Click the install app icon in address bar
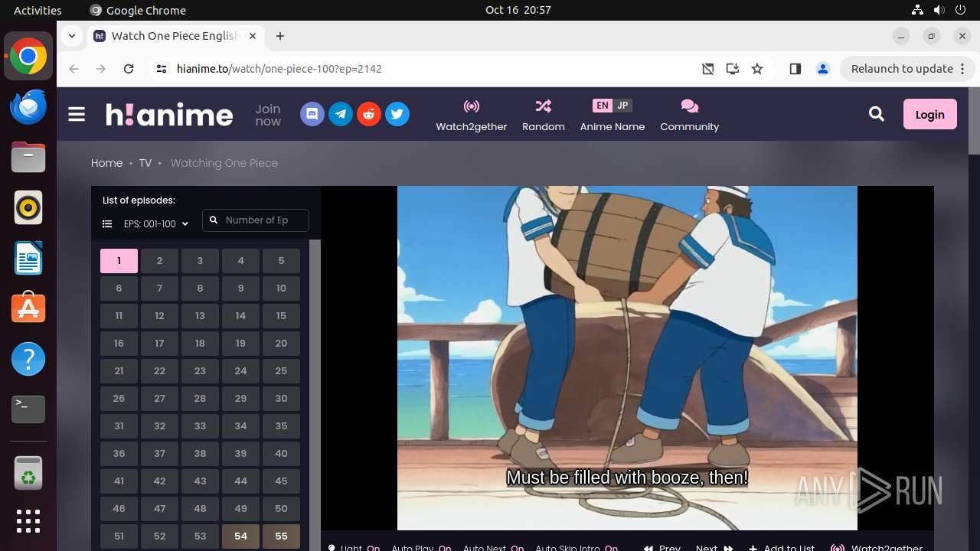 (x=733, y=69)
